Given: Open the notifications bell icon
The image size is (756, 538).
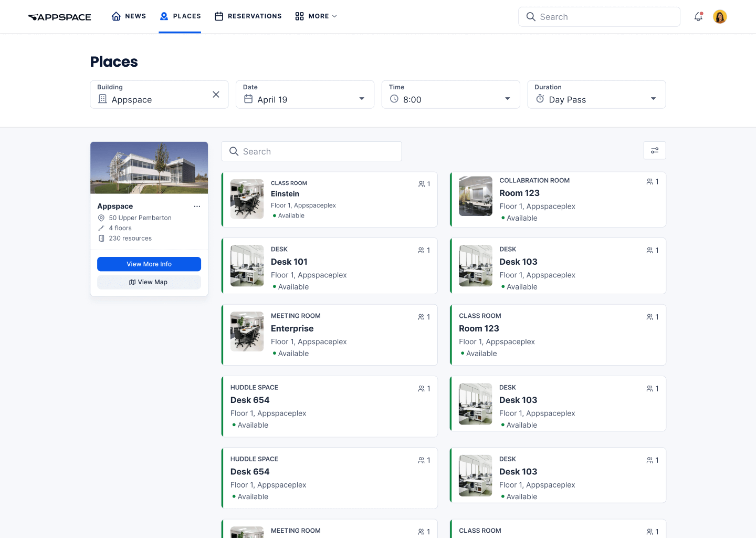Looking at the screenshot, I should click(698, 17).
